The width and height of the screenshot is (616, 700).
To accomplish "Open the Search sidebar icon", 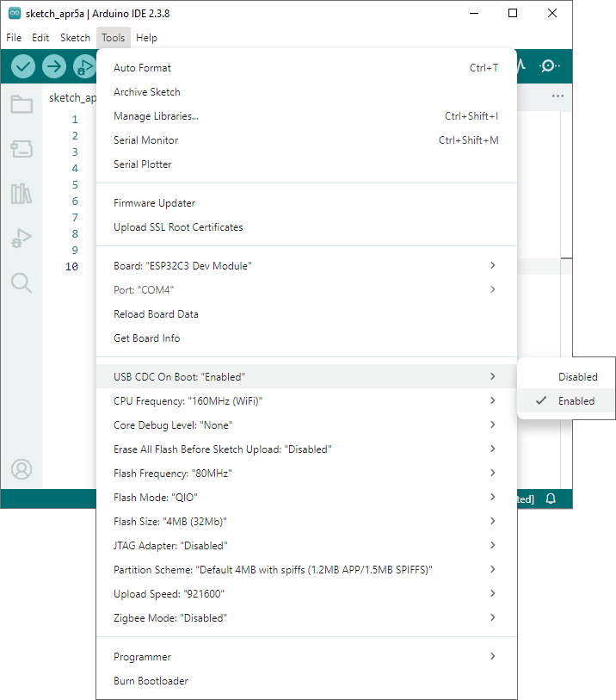I will pyautogui.click(x=22, y=283).
